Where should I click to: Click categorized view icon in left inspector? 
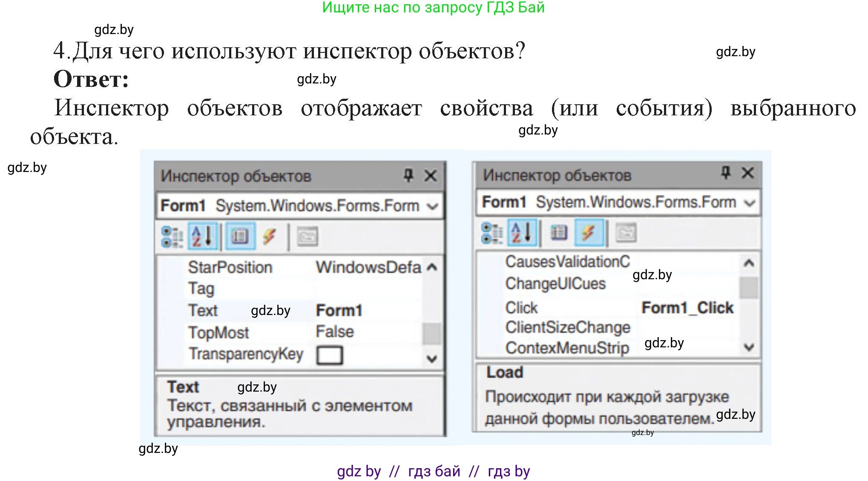(172, 237)
